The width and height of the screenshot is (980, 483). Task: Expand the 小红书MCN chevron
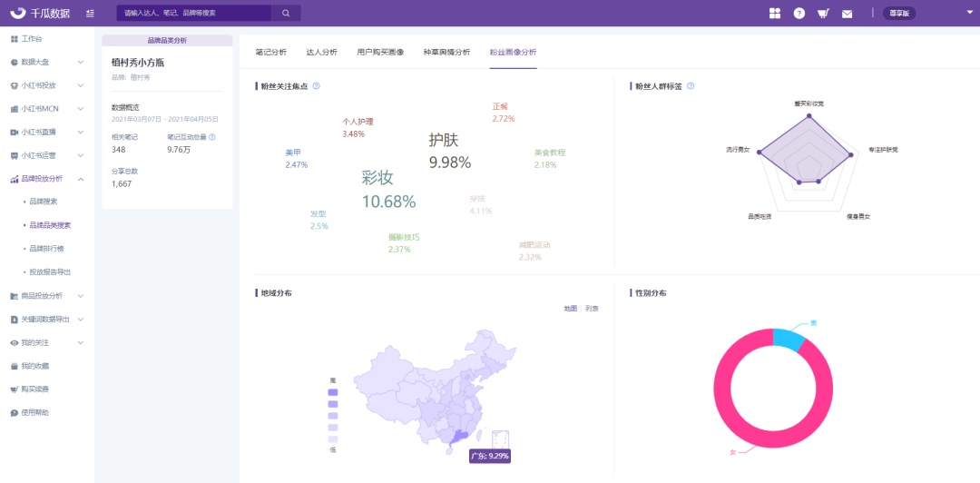coord(81,109)
